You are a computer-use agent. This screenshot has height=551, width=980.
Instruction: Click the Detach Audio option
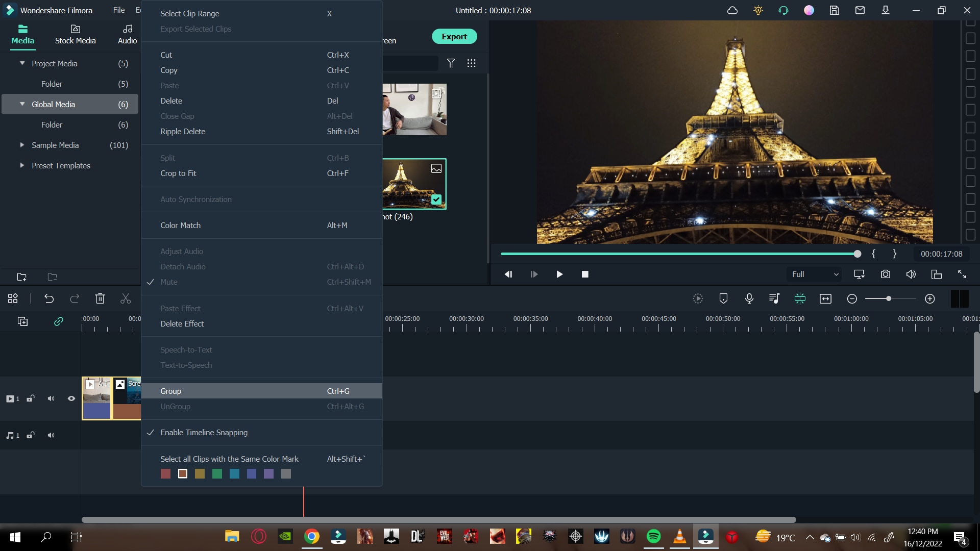(x=183, y=266)
